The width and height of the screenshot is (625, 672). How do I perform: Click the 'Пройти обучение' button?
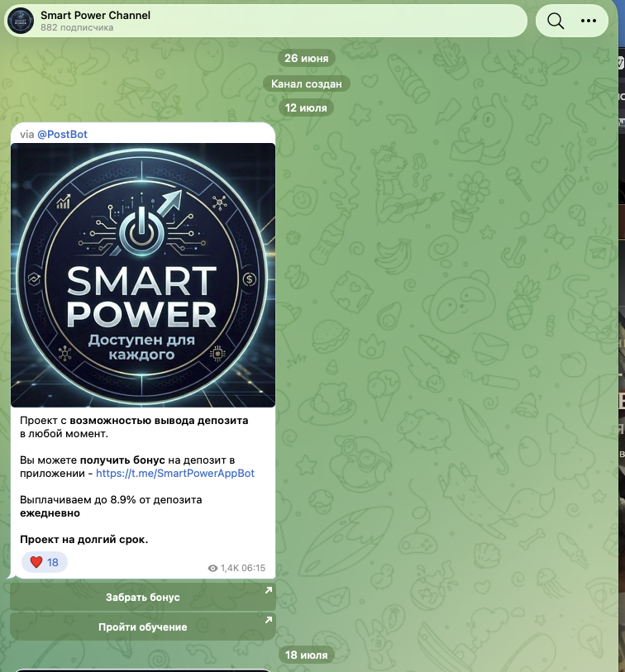(x=143, y=627)
